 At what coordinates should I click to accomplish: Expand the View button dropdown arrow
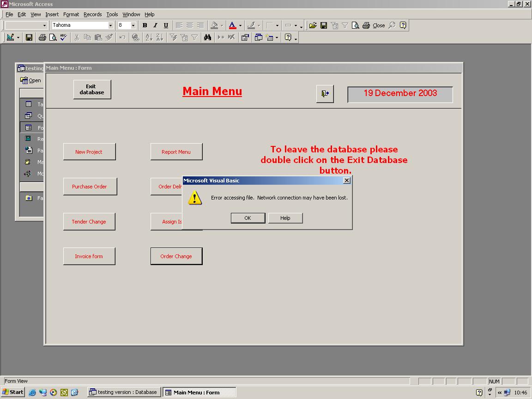[x=18, y=38]
